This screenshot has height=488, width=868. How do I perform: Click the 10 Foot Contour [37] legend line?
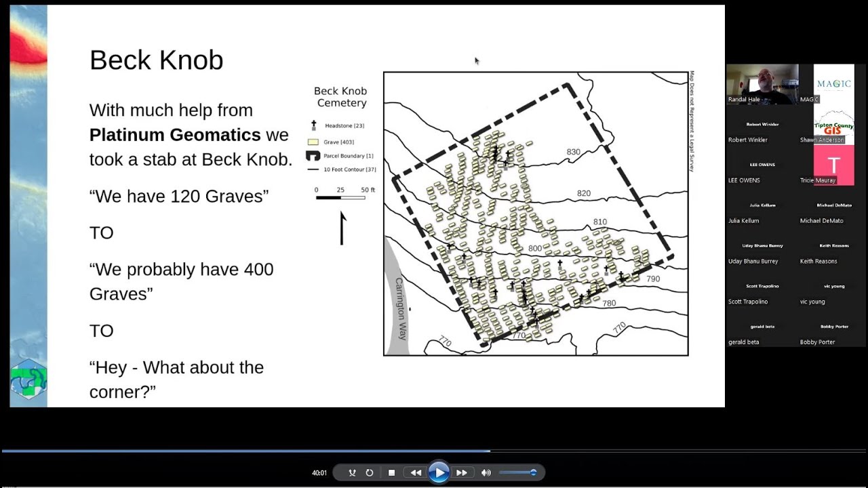(313, 169)
